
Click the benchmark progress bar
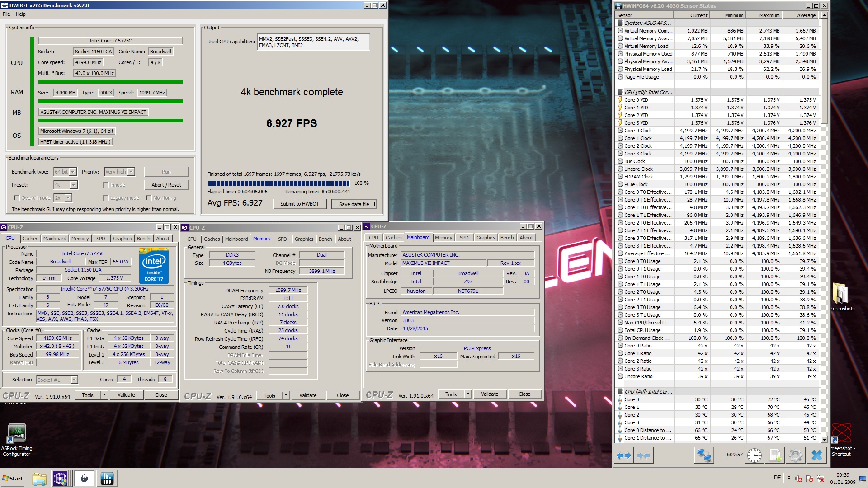(x=278, y=183)
